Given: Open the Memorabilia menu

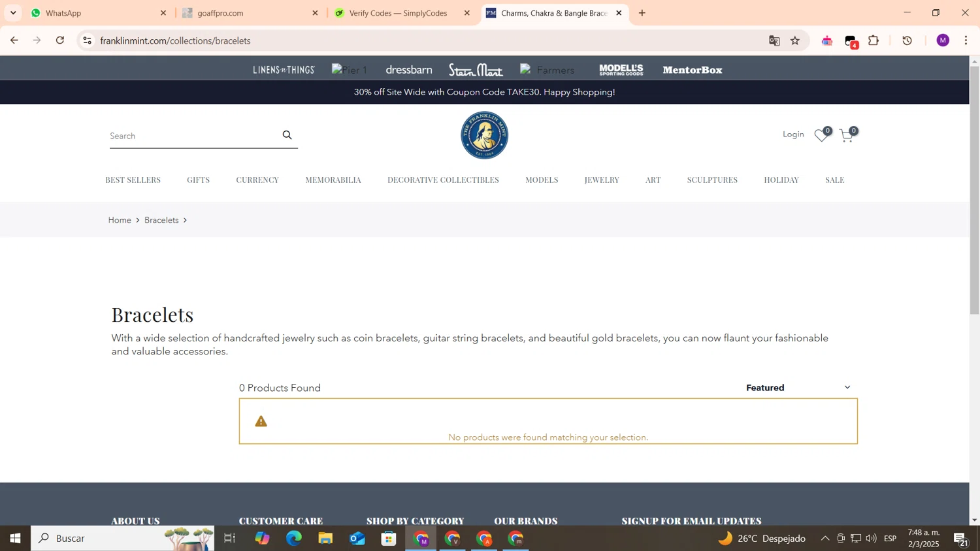Looking at the screenshot, I should pos(333,180).
